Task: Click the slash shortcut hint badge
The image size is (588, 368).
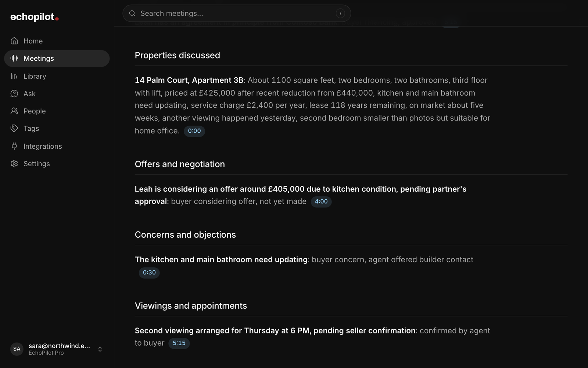Action: point(340,13)
